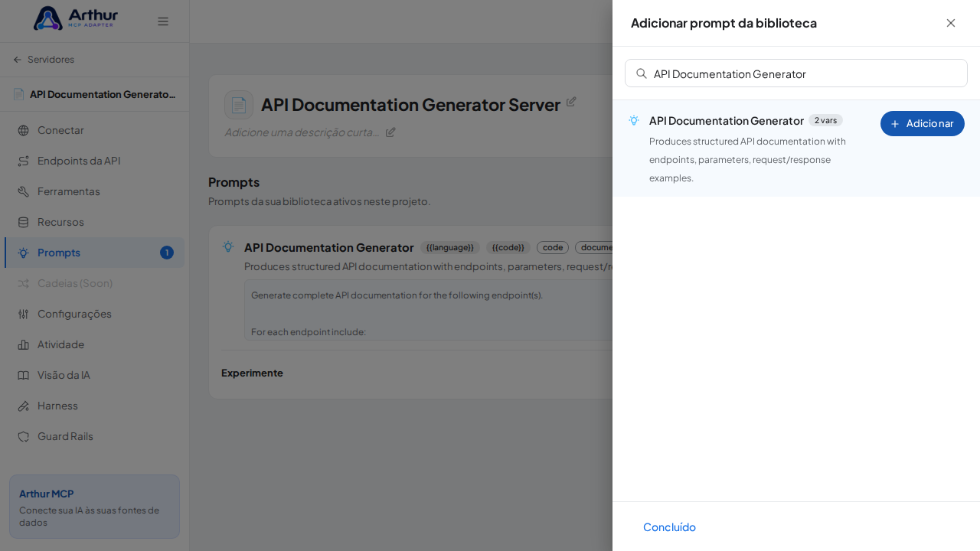
Task: Click the database icon beside Recursos
Action: coord(23,222)
